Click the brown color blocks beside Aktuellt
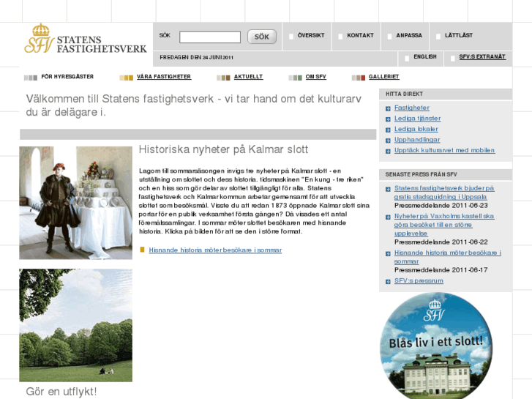Viewport: 532px width, 399px height. point(223,78)
